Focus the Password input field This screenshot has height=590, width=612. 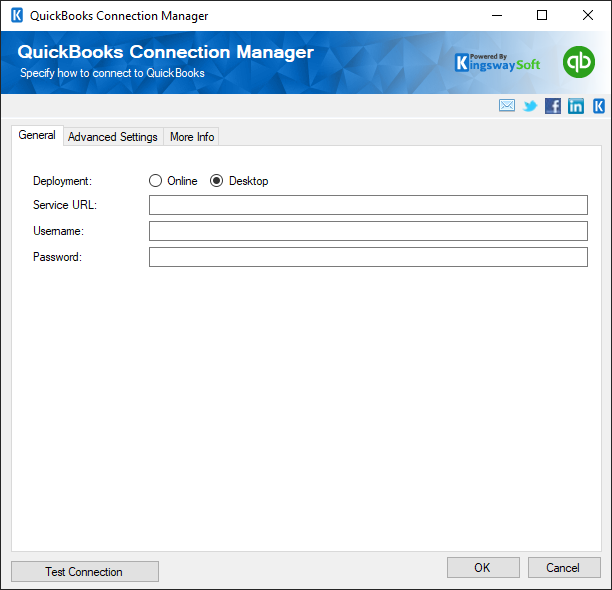point(368,257)
